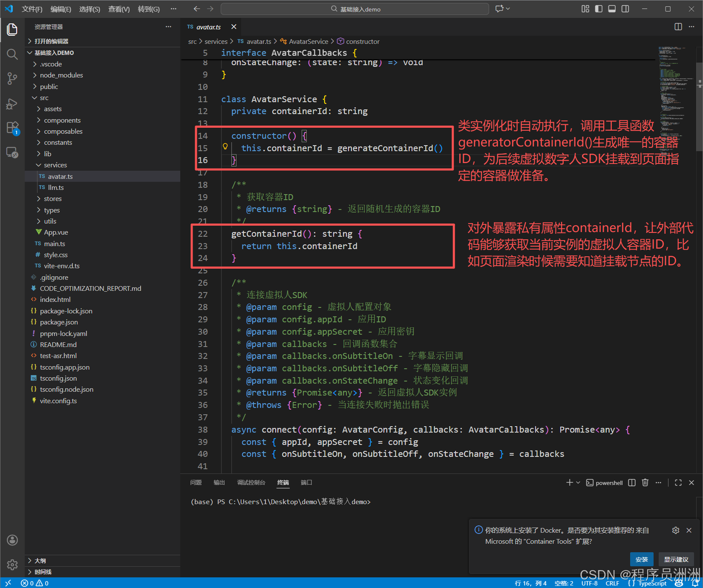
Task: Open remote window indicator in status bar
Action: point(8,583)
